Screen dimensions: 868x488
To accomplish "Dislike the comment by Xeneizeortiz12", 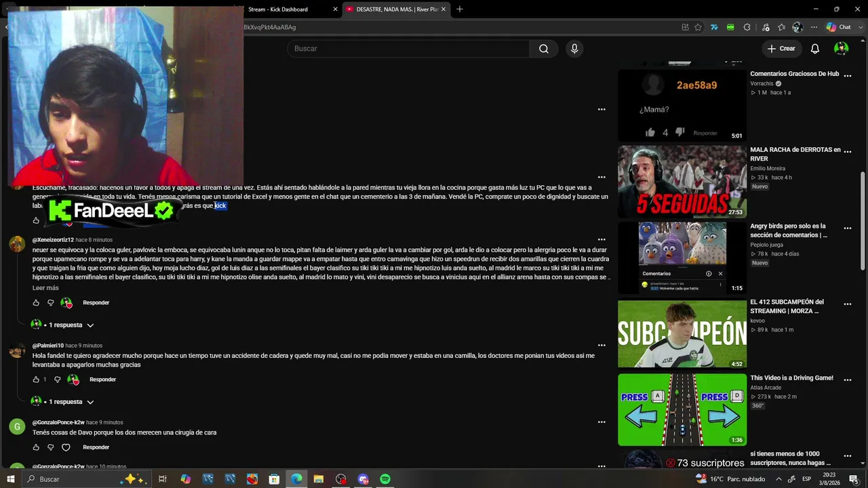I will pos(50,303).
